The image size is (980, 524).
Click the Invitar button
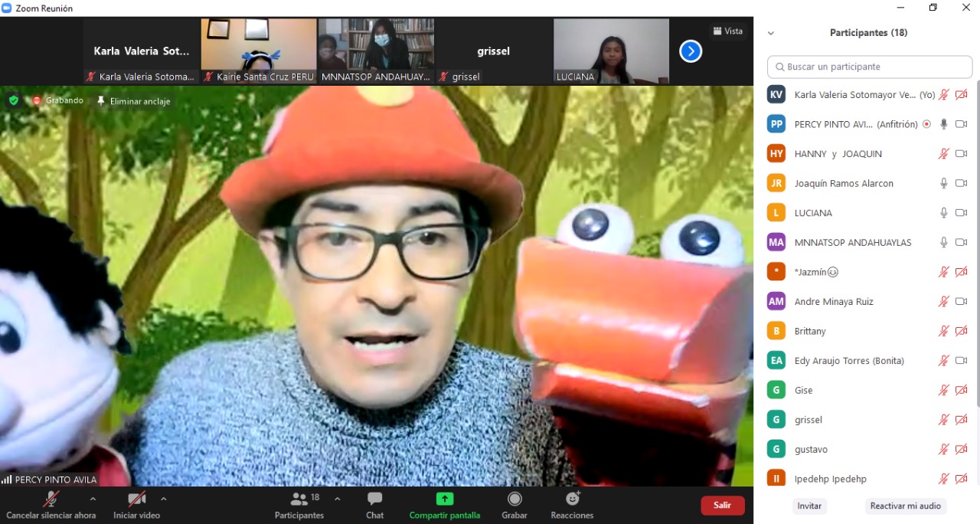pyautogui.click(x=809, y=506)
